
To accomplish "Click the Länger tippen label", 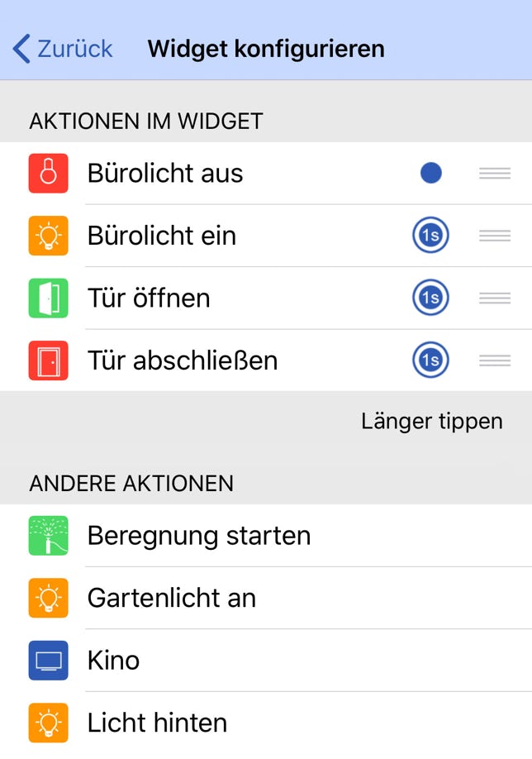I will (430, 421).
